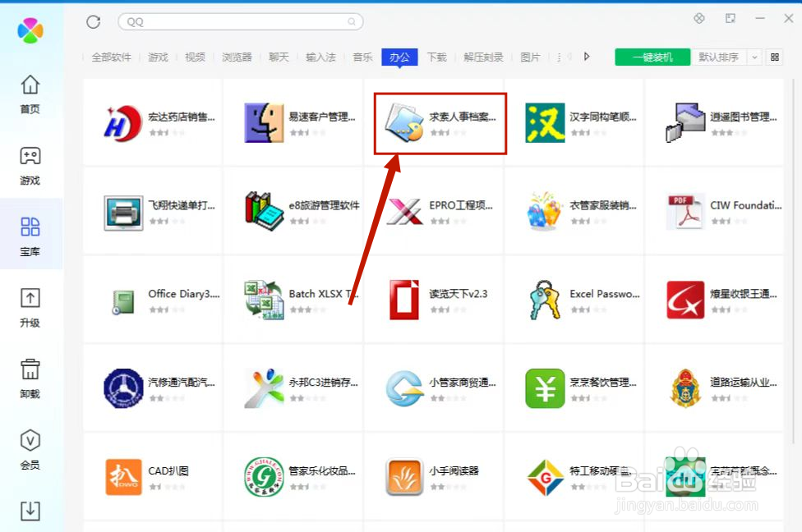Open Batch XLSX converter icon

coord(264,300)
